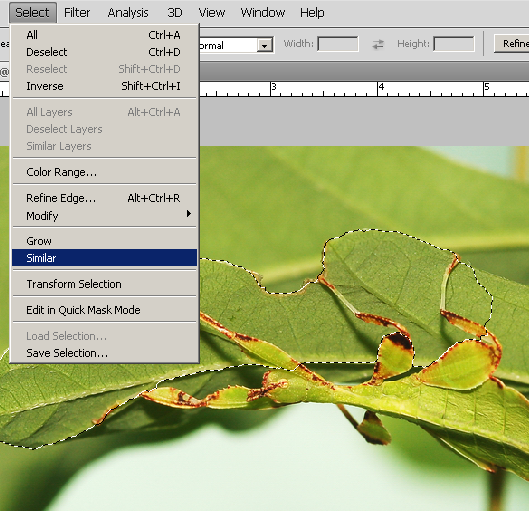Viewport: 529px width, 511px height.
Task: Open Color Range dialog
Action: click(x=105, y=172)
